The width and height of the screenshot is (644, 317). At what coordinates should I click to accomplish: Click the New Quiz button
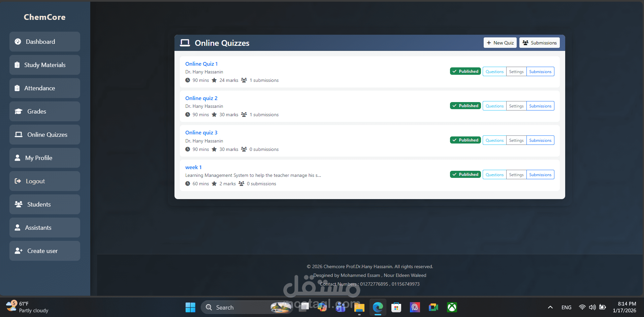coord(500,43)
